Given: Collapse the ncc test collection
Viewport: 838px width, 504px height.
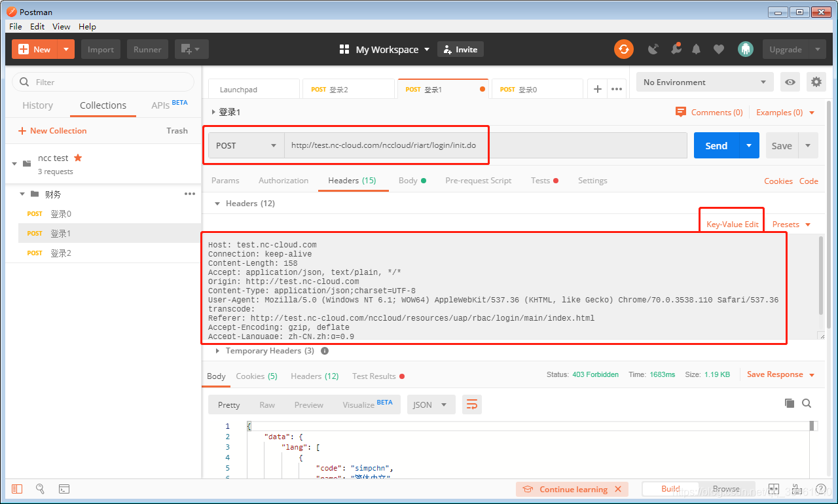Looking at the screenshot, I should tap(14, 164).
